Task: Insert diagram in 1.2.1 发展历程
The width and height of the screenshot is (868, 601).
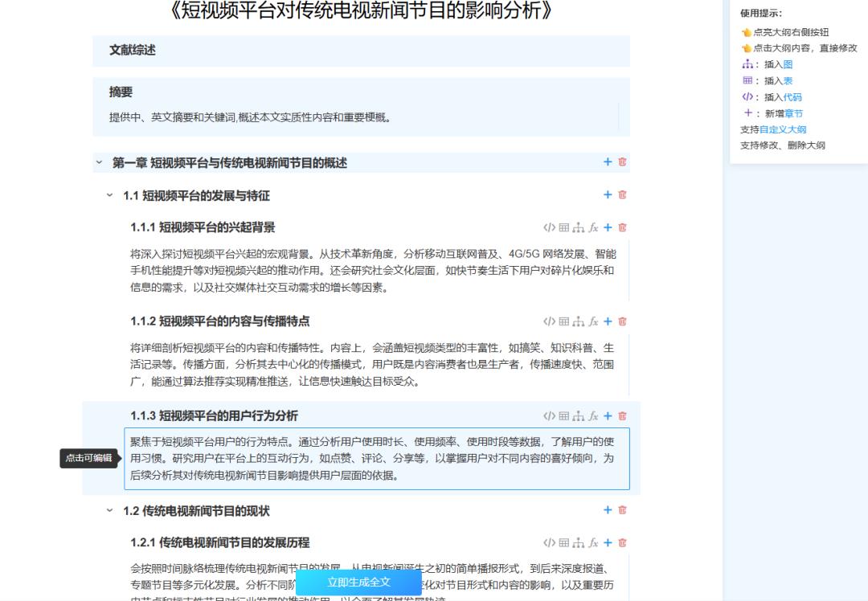Action: 579,543
